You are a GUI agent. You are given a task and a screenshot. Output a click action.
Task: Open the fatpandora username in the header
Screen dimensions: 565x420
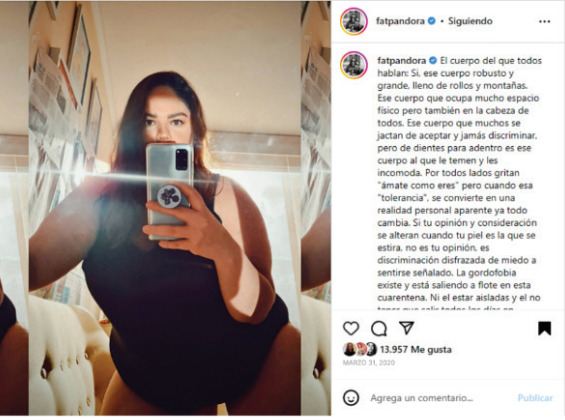400,21
